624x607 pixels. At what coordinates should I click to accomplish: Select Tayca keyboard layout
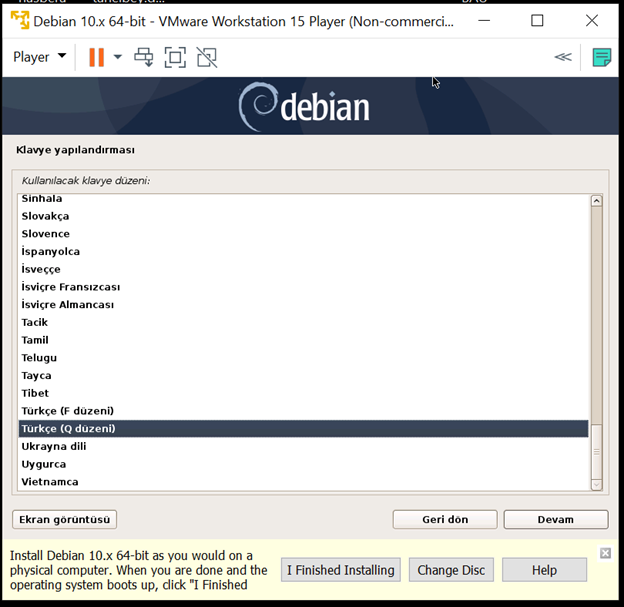[303, 375]
